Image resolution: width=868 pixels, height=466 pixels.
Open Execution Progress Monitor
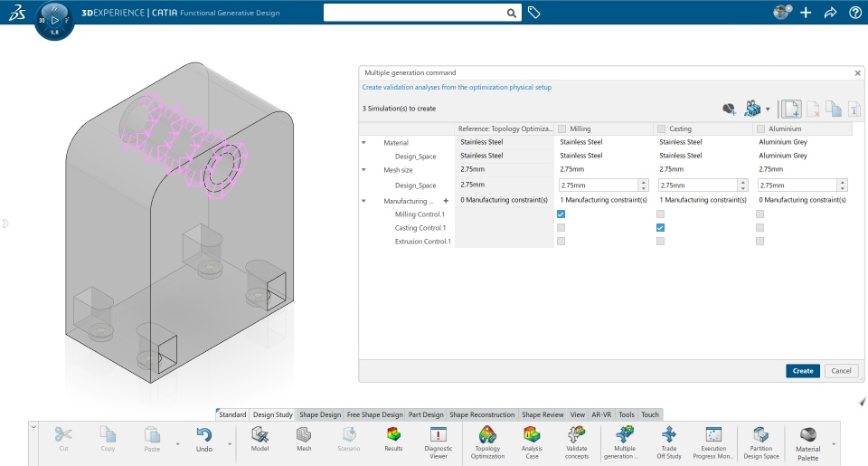[x=713, y=442]
